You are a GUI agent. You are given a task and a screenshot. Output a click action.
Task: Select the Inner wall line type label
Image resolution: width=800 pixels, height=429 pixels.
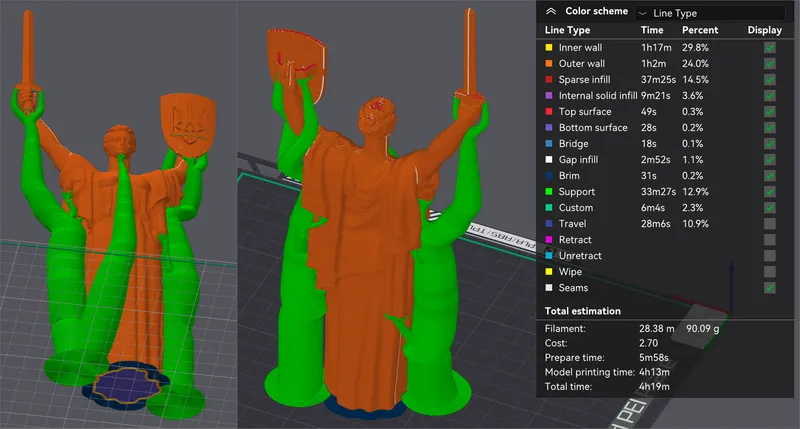click(580, 47)
